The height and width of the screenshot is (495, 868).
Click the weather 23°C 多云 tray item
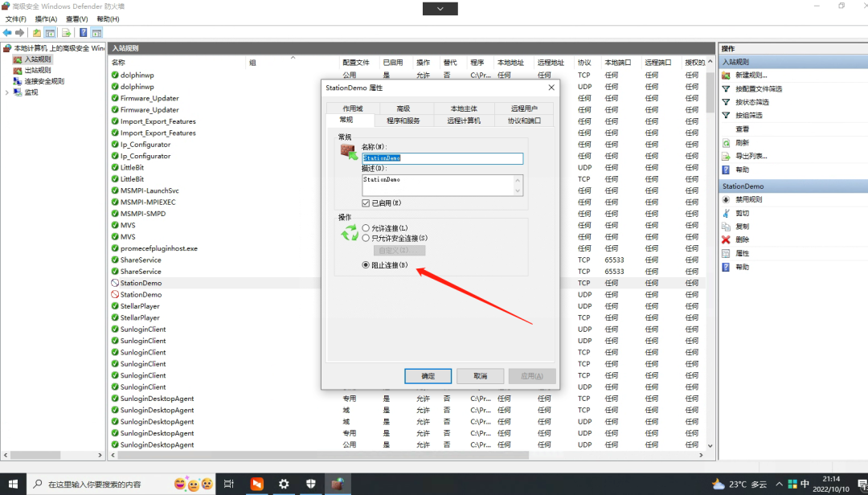point(739,485)
